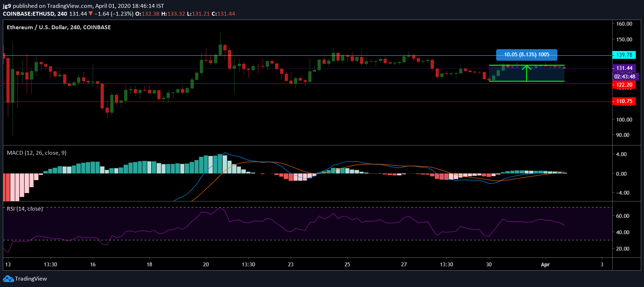Click the 16 date label on time axis
Viewport: 644px width, 287px height.
93,265
